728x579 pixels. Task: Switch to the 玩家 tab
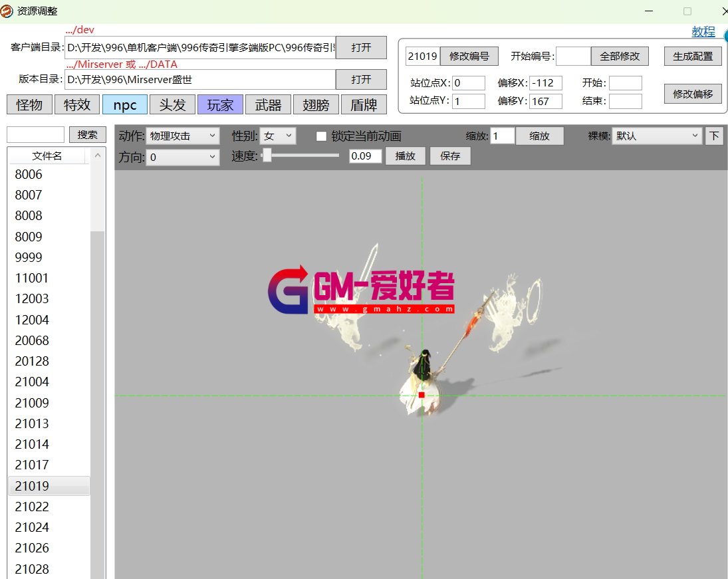coord(220,104)
